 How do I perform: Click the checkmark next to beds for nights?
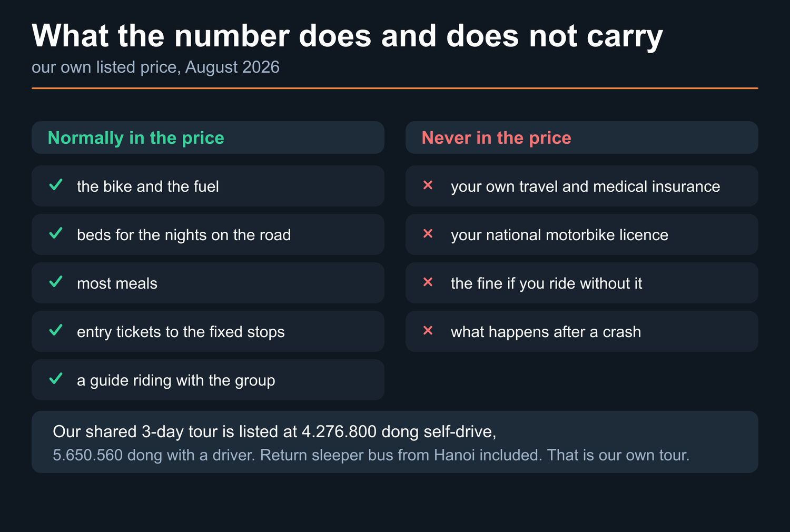click(x=56, y=233)
